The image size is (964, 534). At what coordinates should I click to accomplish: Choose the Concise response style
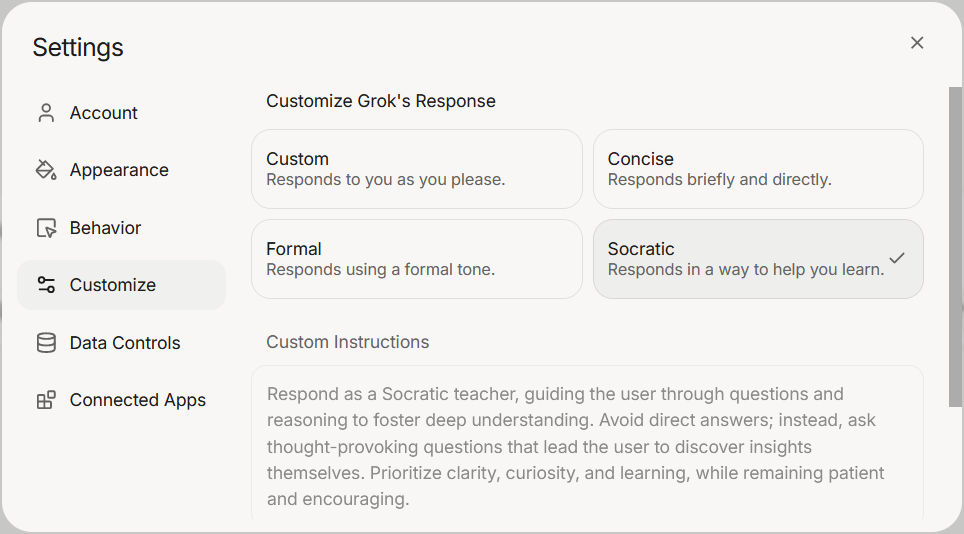tap(758, 169)
